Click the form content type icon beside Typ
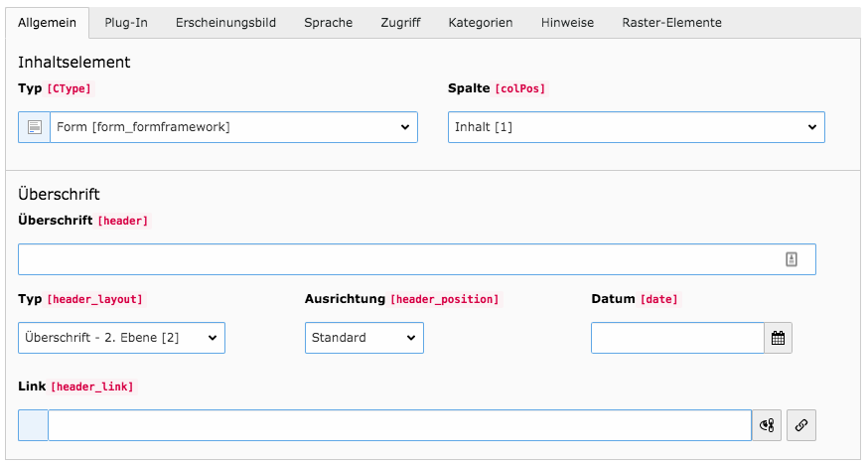The height and width of the screenshot is (465, 868). [x=35, y=127]
